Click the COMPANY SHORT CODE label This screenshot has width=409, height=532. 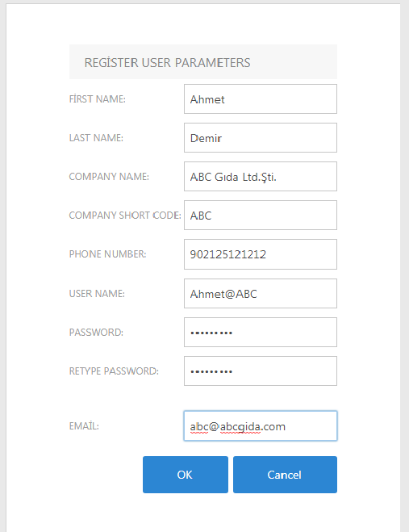pos(125,215)
